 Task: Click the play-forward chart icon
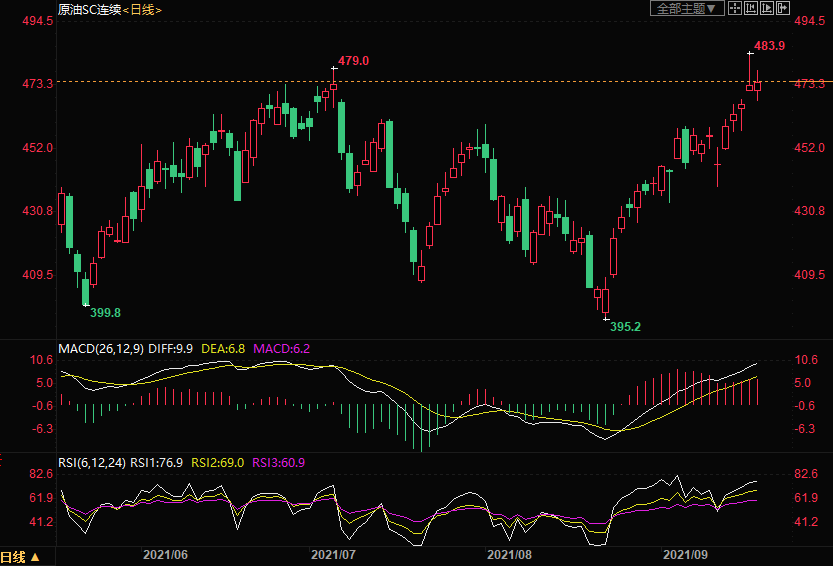click(767, 8)
